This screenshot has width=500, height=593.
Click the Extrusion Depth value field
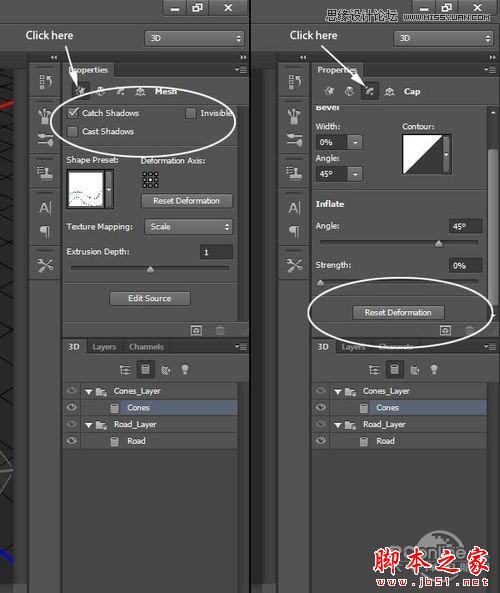tap(216, 252)
